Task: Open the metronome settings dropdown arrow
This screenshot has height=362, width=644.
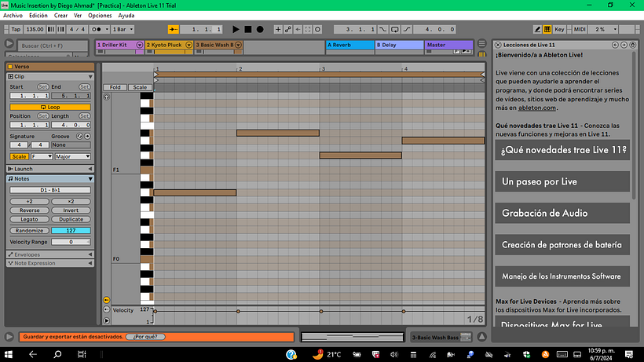Action: [107, 29]
